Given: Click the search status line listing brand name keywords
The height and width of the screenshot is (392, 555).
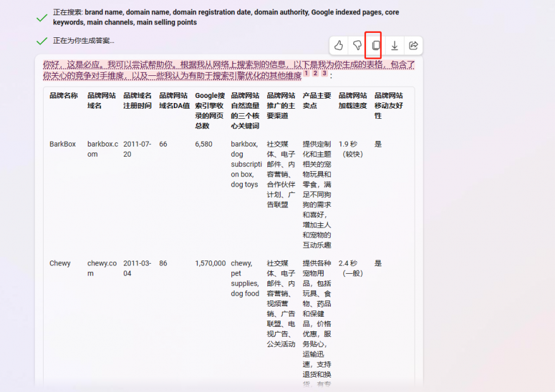Looking at the screenshot, I should [x=226, y=17].
